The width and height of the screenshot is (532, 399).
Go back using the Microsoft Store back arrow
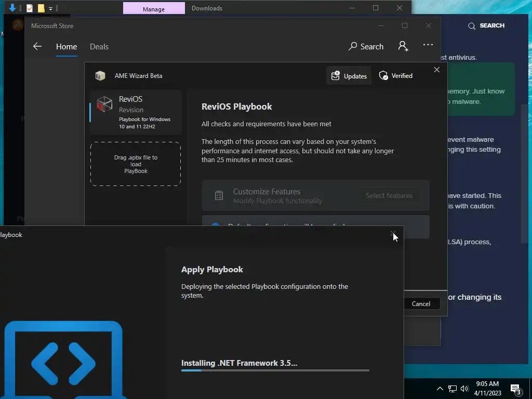click(37, 46)
